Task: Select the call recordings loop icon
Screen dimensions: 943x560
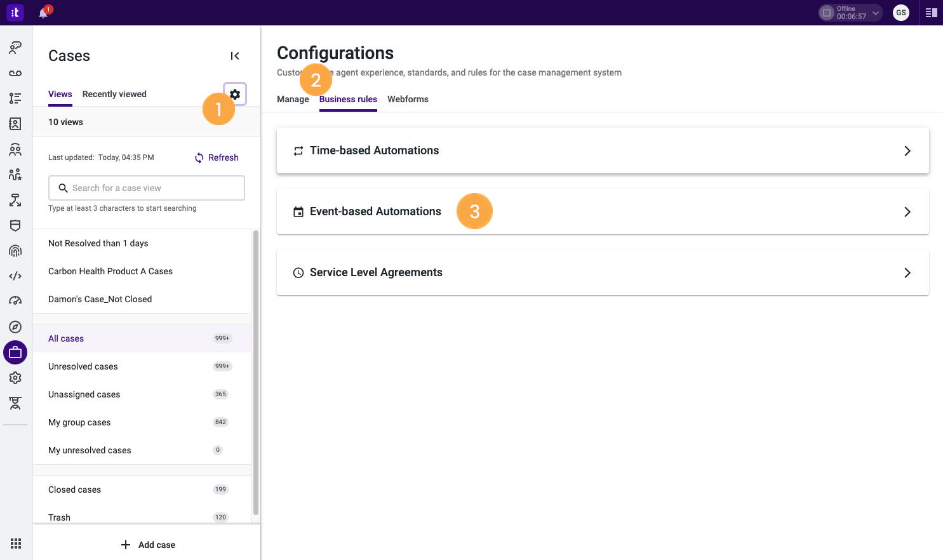Action: coord(15,72)
